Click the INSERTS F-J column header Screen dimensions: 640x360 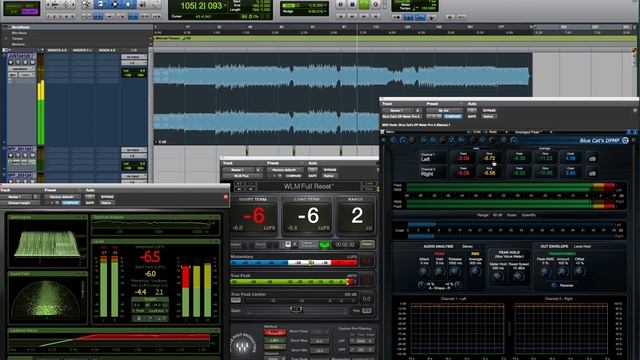(x=82, y=50)
